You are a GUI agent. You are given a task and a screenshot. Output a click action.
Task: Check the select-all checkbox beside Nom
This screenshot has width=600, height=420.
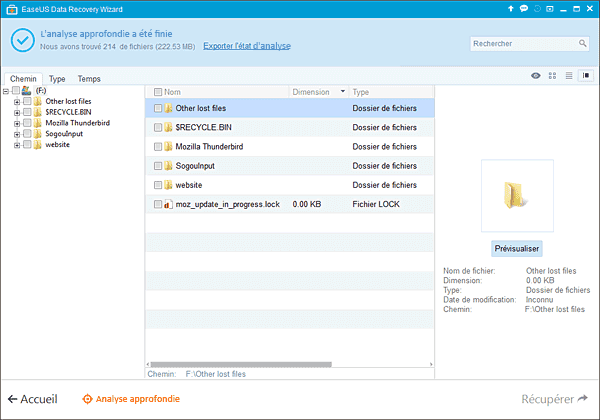pyautogui.click(x=158, y=92)
